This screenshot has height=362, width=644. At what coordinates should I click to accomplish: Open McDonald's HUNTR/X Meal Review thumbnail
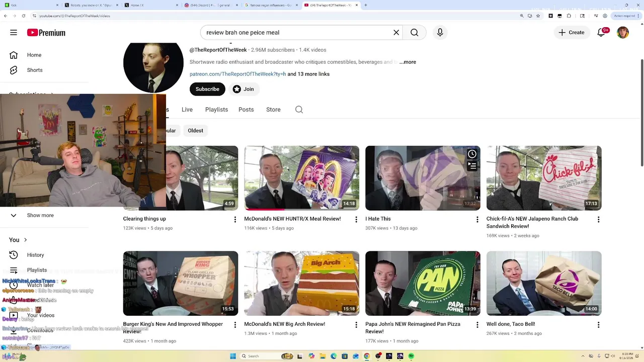302,178
